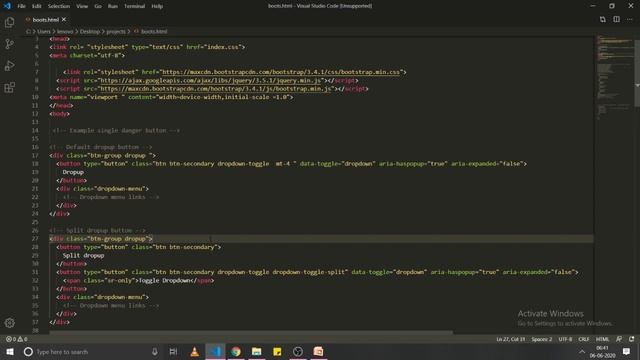Click 'Toggle Dropdown' span text

point(164,280)
